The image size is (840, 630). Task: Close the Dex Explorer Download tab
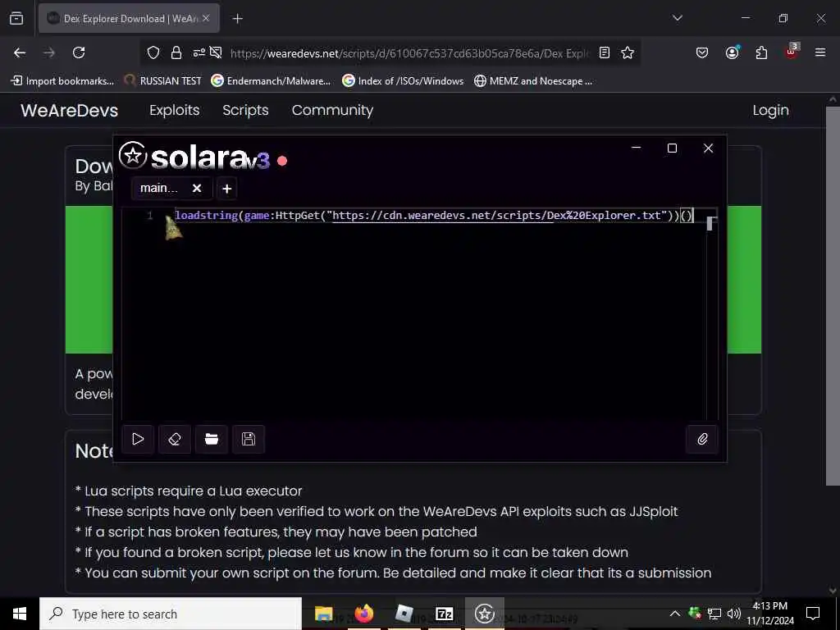(x=206, y=18)
